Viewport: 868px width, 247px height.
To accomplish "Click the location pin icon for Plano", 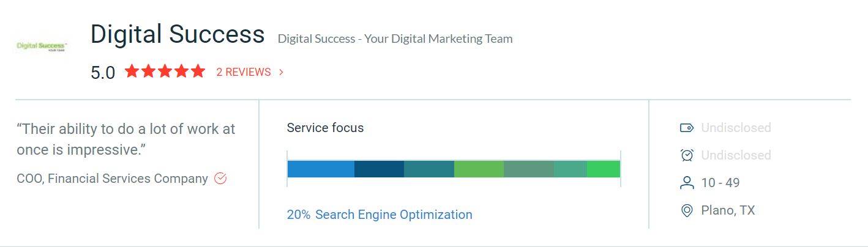I will click(687, 210).
